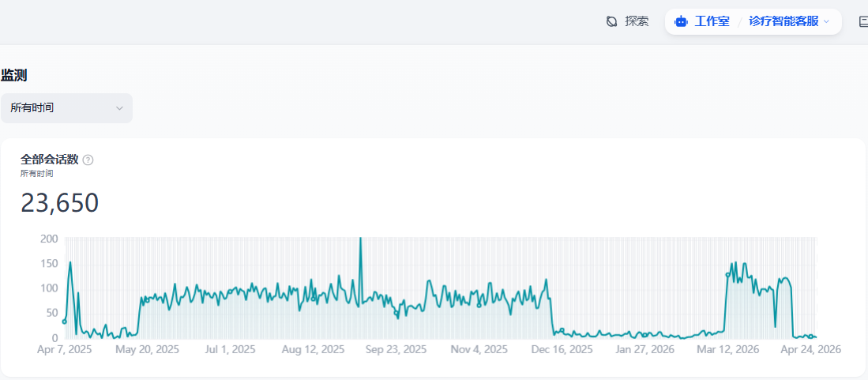Click the arrow inside the 所有时间 selector
Viewport: 868px width, 380px height.
click(119, 108)
